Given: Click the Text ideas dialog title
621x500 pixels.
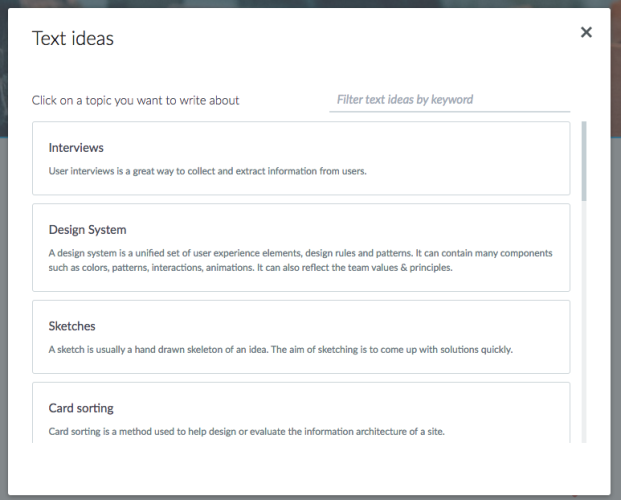Looking at the screenshot, I should 73,38.
